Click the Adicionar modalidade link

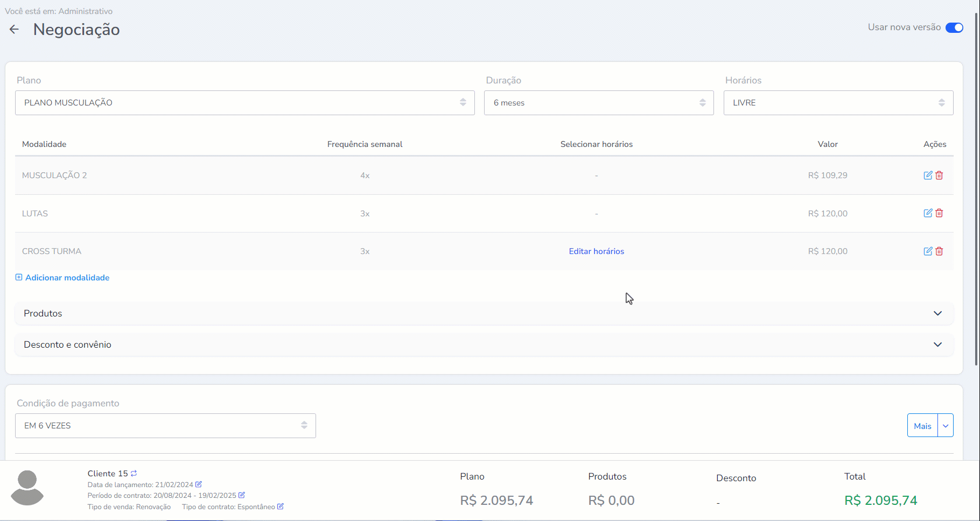67,278
